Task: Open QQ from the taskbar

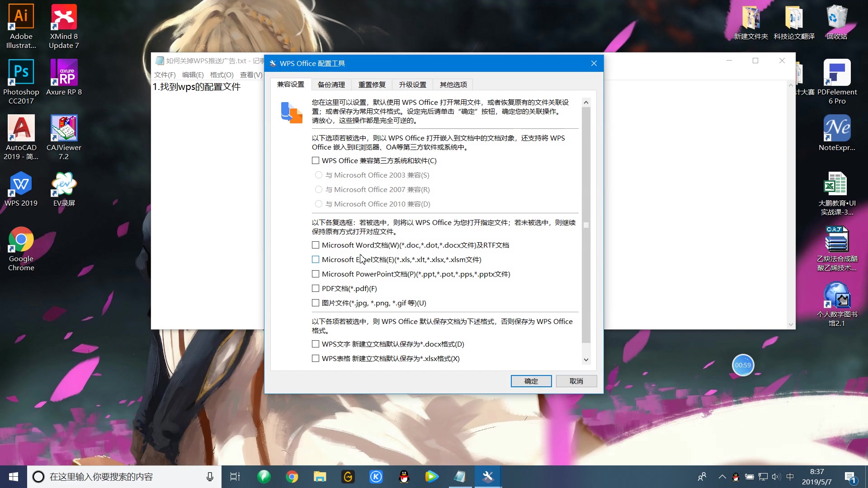Action: point(404,476)
